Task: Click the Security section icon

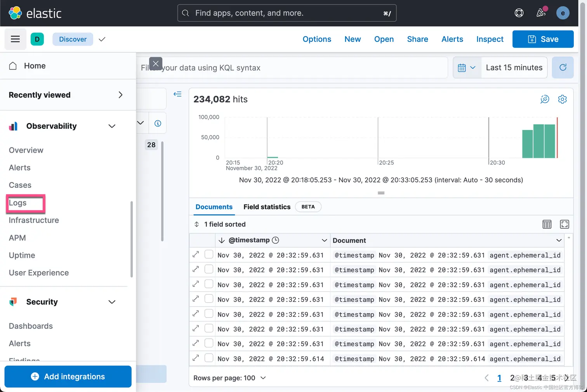Action: (13, 302)
